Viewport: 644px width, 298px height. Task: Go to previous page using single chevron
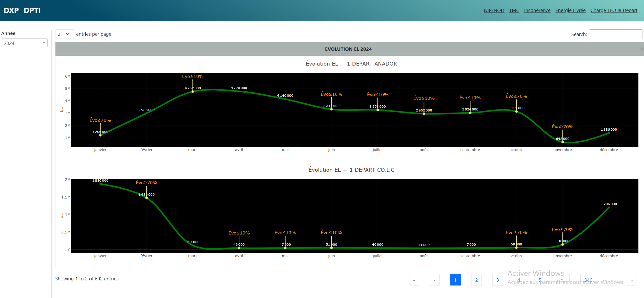(x=435, y=280)
